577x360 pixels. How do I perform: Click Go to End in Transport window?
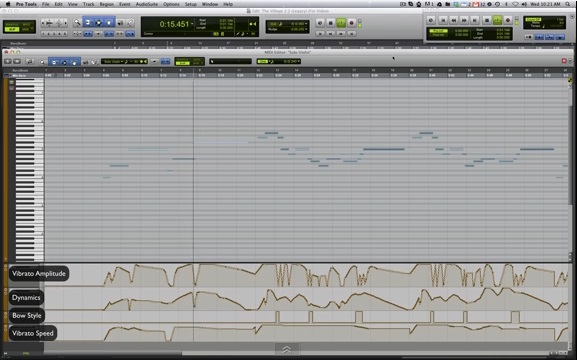(x=475, y=20)
